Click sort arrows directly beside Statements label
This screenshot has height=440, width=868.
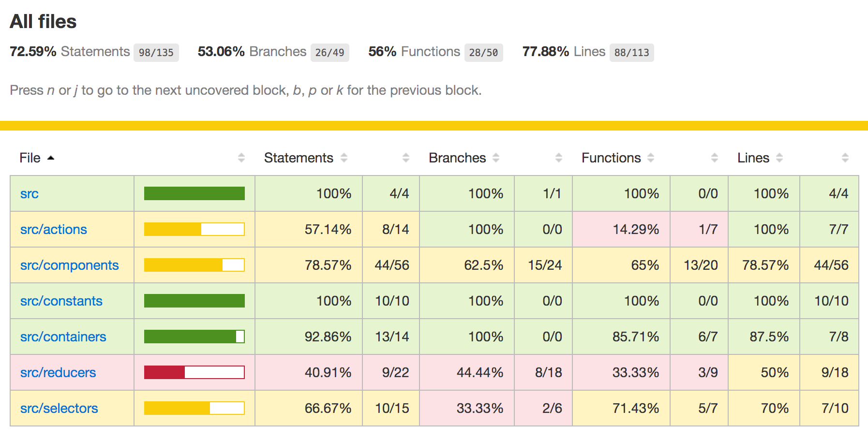coord(344,158)
